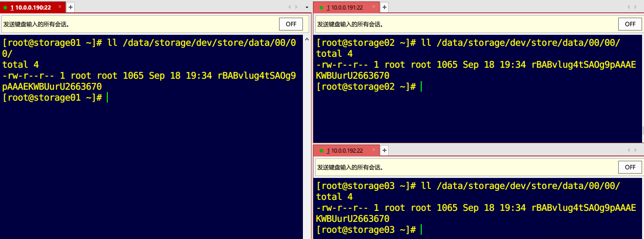
Task: Close the 10.0.0.192:22 session tab
Action: click(x=374, y=150)
